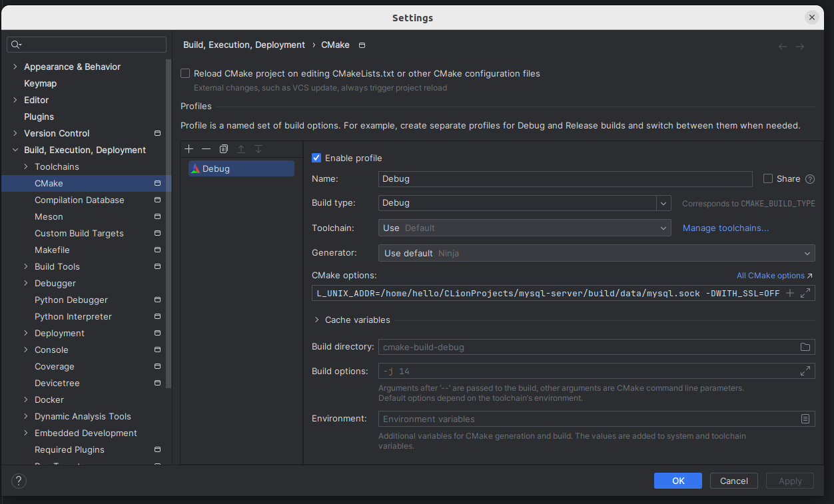Expand the Toolchains tree node
The height and width of the screenshot is (504, 834).
tap(26, 166)
